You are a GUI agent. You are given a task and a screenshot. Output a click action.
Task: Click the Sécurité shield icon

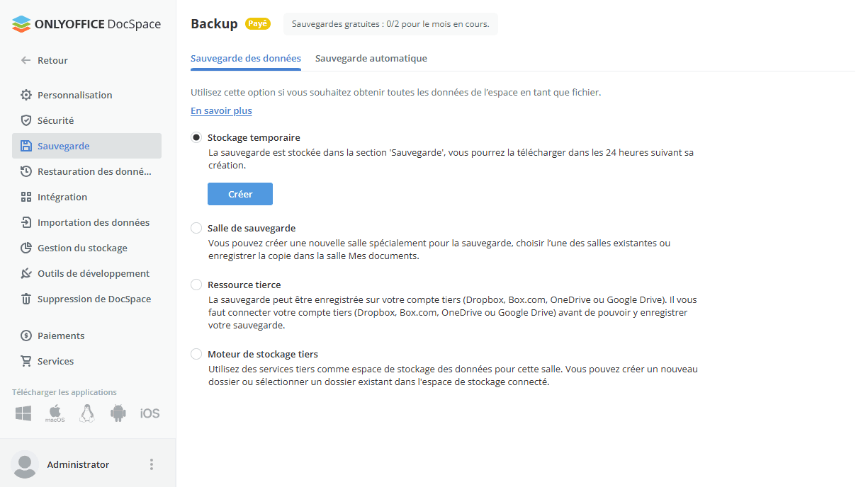pyautogui.click(x=26, y=120)
